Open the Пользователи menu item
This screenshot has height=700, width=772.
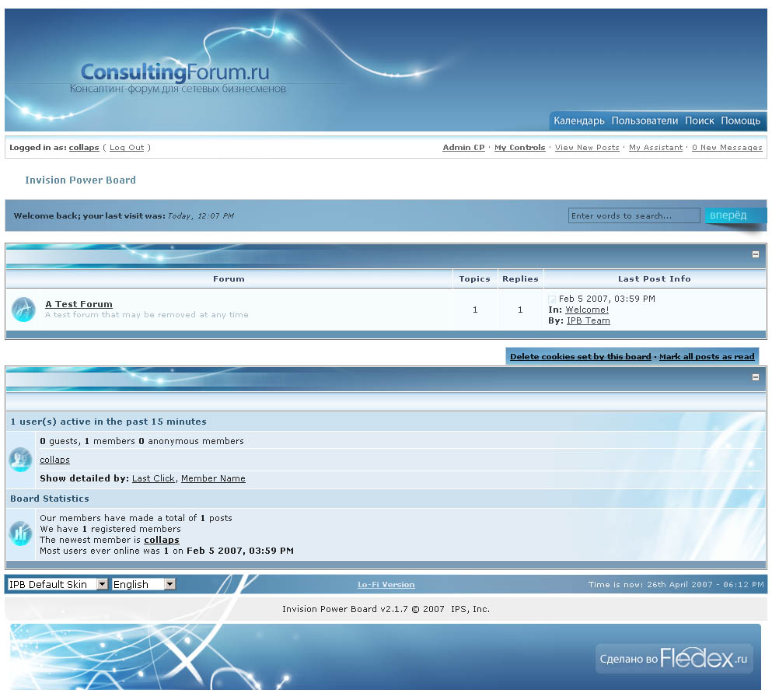tap(644, 121)
